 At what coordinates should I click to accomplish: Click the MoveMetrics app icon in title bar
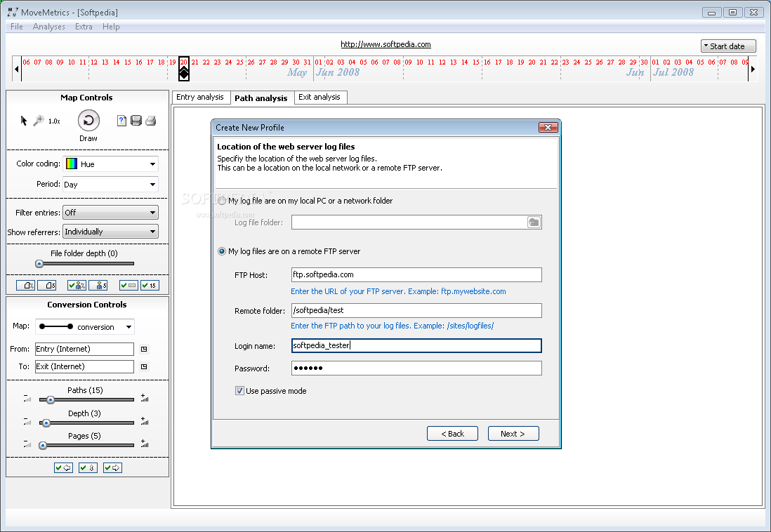[13, 12]
